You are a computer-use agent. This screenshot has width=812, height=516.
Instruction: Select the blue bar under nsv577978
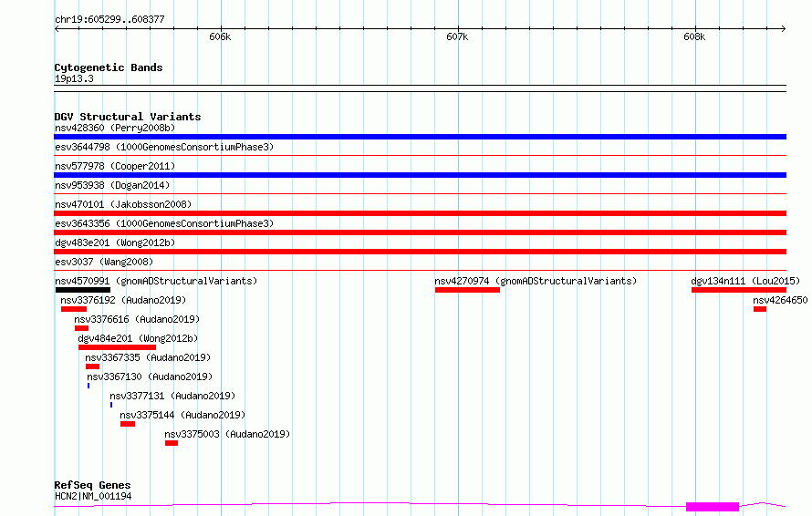[420, 175]
